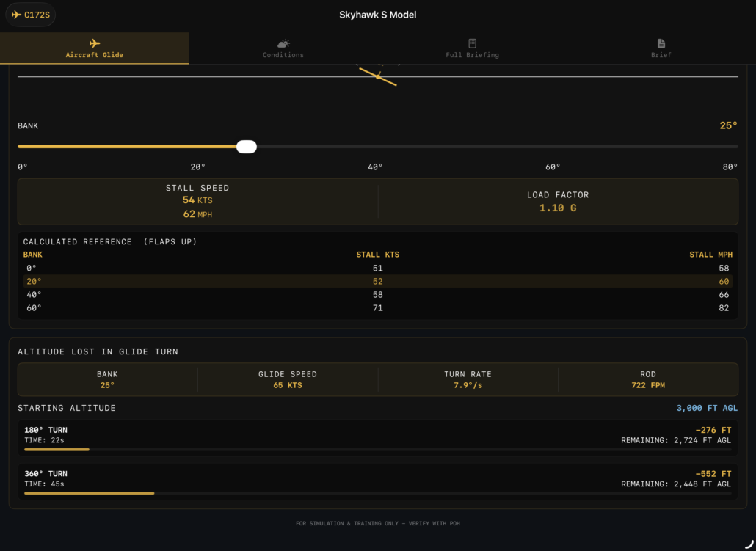Click the airplane icon on Aircraft Glide tab
This screenshot has height=551, width=756.
click(95, 43)
